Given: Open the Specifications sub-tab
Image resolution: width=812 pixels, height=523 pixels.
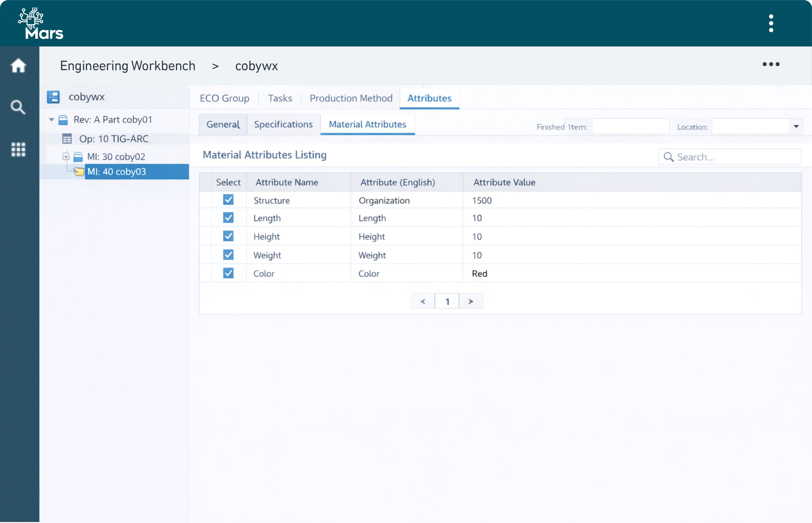Looking at the screenshot, I should click(283, 124).
